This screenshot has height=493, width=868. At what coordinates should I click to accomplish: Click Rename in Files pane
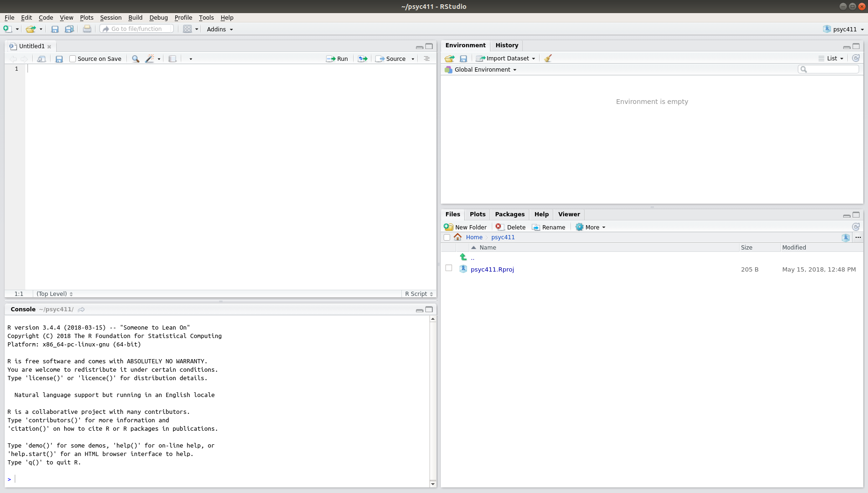(x=549, y=227)
